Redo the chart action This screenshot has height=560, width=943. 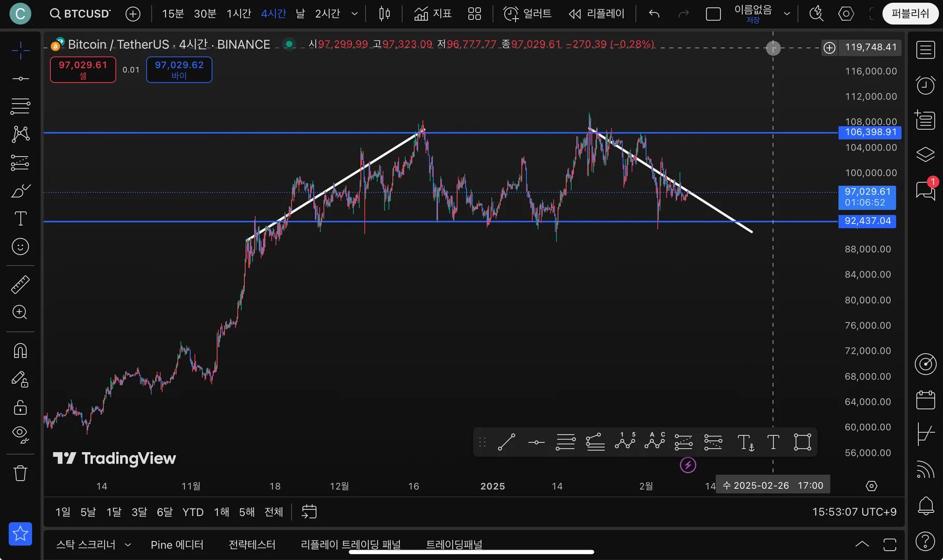[684, 14]
